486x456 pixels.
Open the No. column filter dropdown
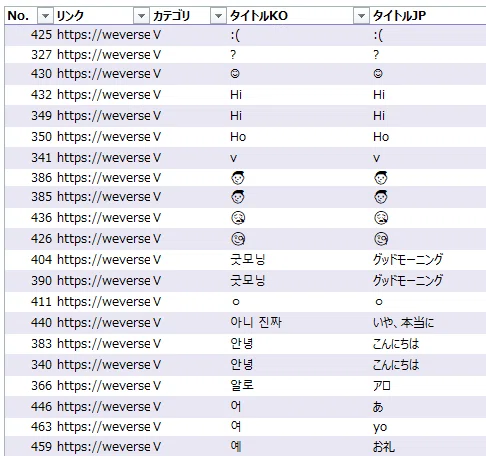pyautogui.click(x=45, y=16)
